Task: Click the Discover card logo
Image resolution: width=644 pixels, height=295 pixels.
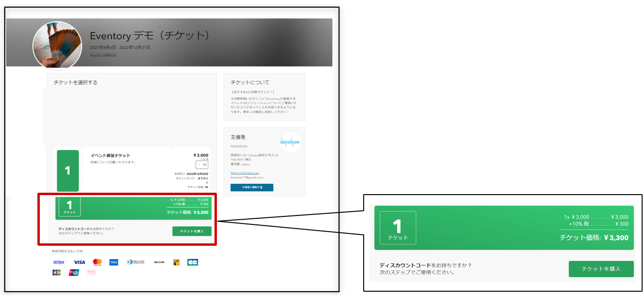Action: click(x=159, y=262)
